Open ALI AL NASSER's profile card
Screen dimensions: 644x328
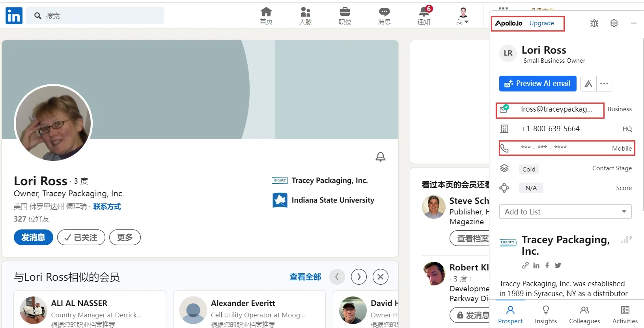[x=90, y=309]
